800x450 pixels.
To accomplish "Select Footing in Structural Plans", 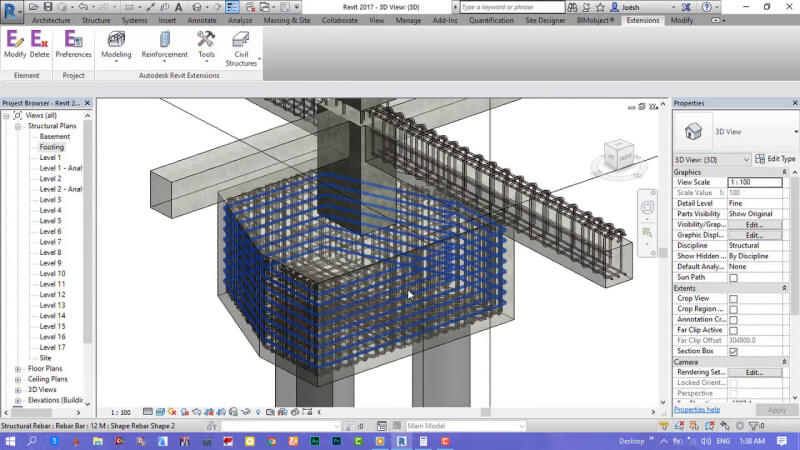I will coord(52,147).
